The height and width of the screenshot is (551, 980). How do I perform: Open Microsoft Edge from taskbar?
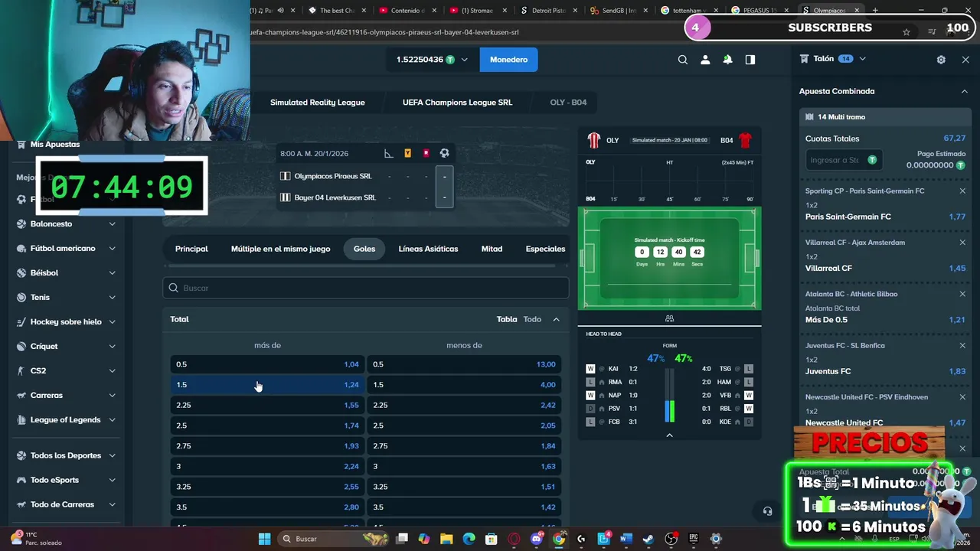click(x=469, y=539)
